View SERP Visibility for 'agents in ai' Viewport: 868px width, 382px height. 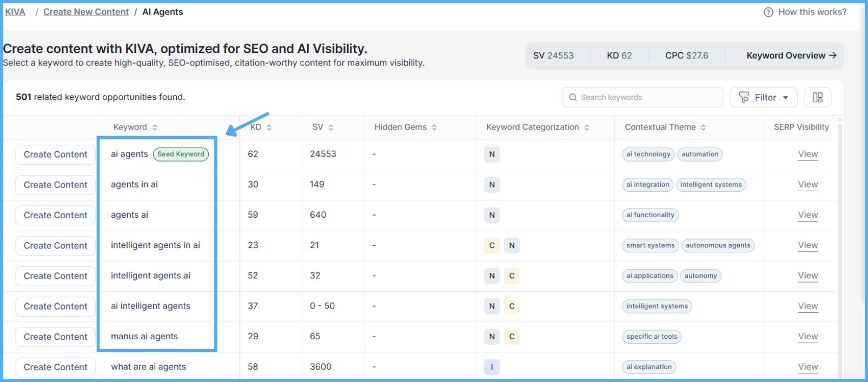point(807,185)
